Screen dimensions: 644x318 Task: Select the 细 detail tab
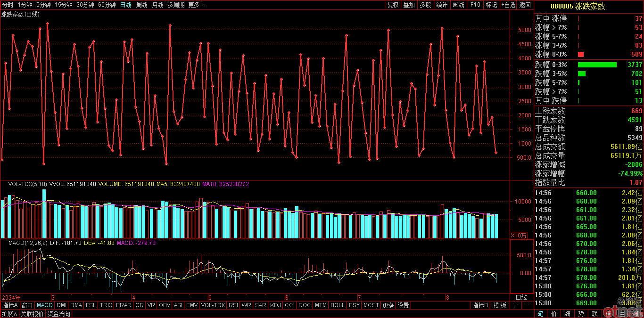tap(568, 314)
